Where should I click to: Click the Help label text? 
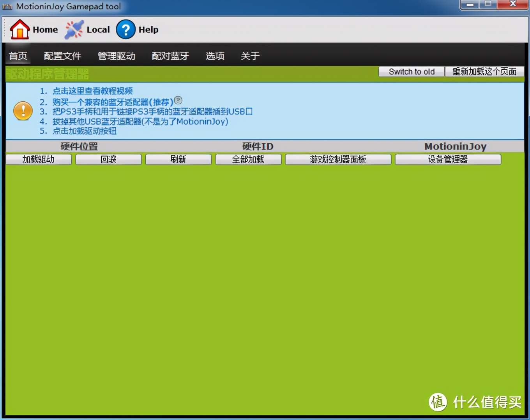(148, 30)
